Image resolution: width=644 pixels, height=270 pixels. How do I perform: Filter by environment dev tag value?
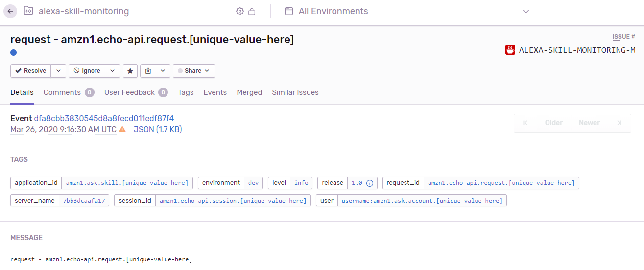tap(254, 183)
